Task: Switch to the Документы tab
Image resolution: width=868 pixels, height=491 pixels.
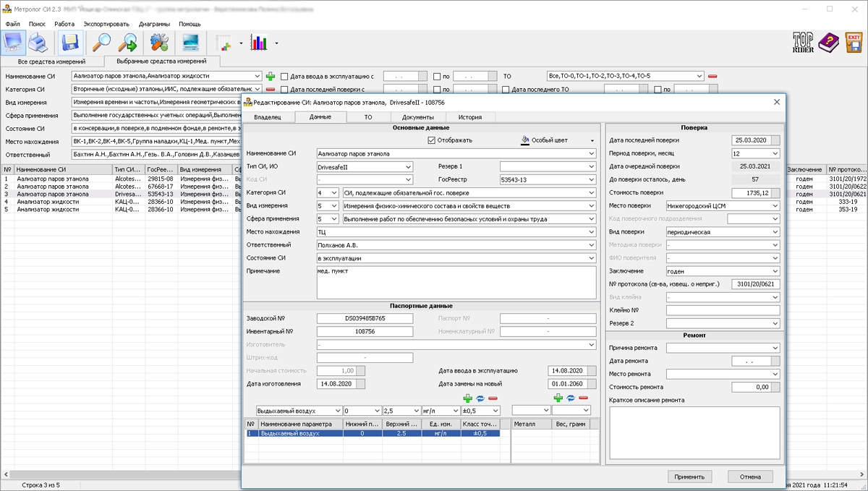Action: (417, 116)
